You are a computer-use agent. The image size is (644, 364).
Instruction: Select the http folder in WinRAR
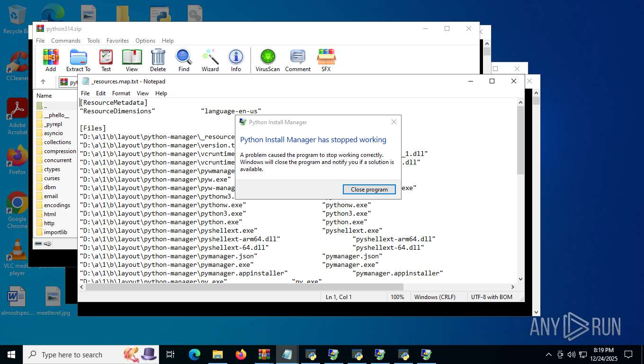49,223
